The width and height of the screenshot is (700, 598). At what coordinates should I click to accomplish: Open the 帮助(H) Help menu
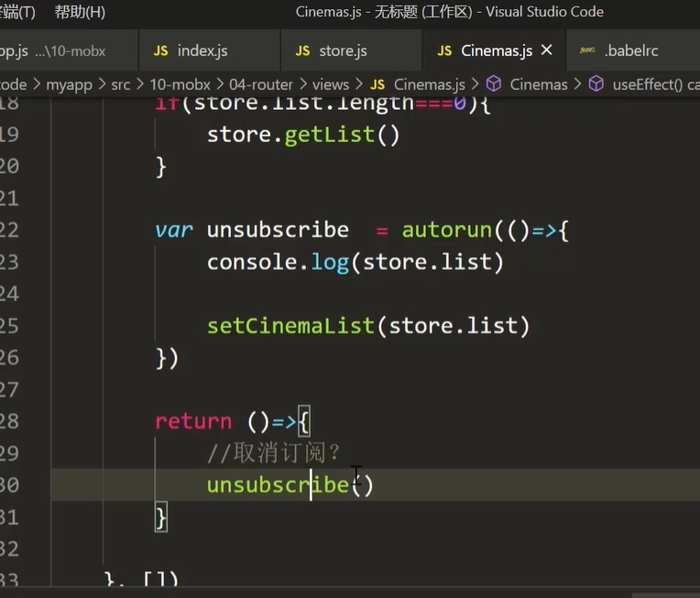tap(80, 12)
